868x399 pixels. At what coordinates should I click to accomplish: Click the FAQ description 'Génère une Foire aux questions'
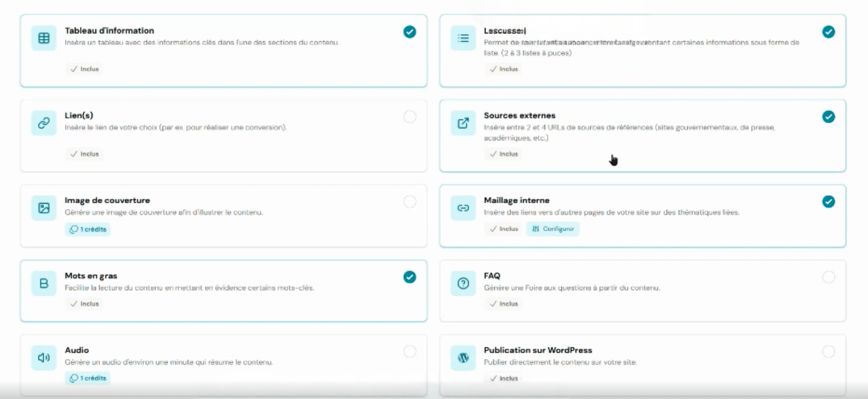click(572, 288)
